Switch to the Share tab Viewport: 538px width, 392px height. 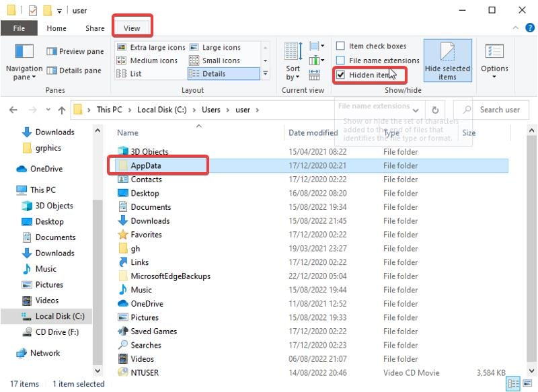(x=95, y=28)
